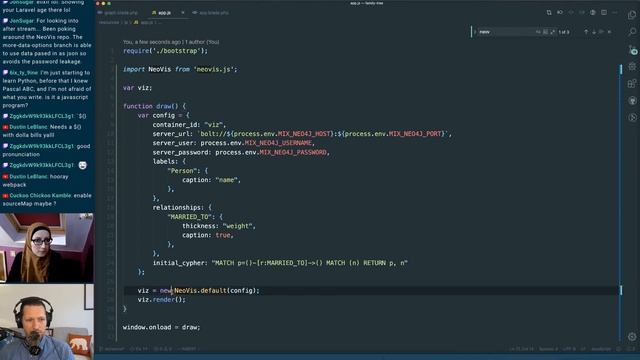Click the '"Person"' label key in code
The width and height of the screenshot is (640, 360).
(182, 171)
